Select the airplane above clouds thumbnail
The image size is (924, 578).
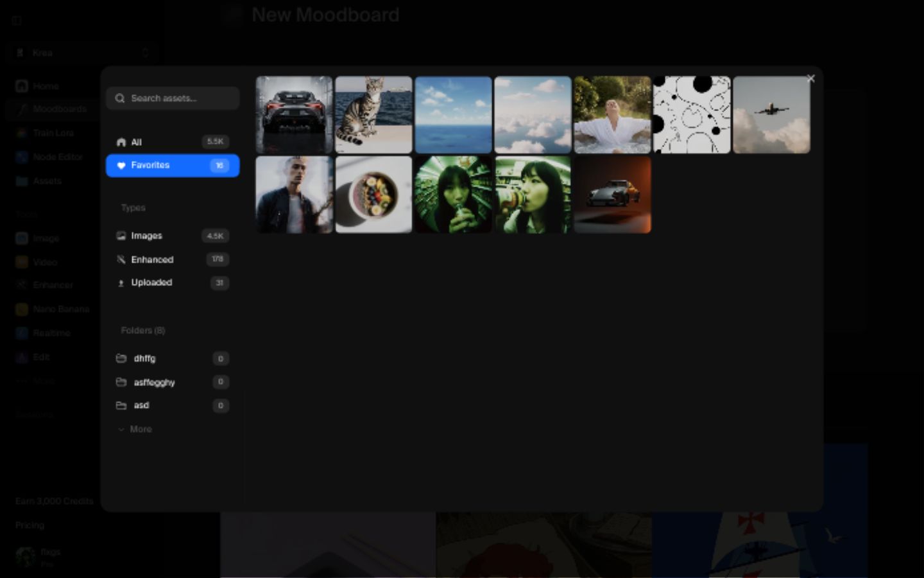click(x=772, y=115)
